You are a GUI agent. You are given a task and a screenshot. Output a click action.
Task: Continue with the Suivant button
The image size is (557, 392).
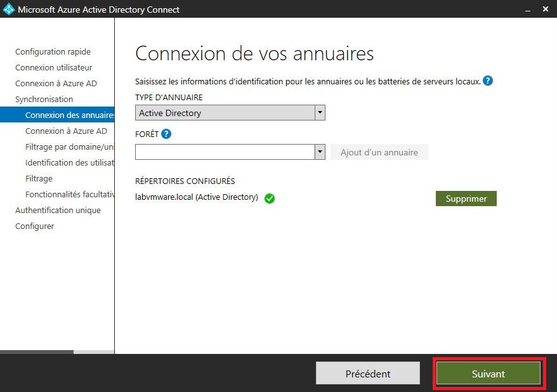(x=488, y=374)
